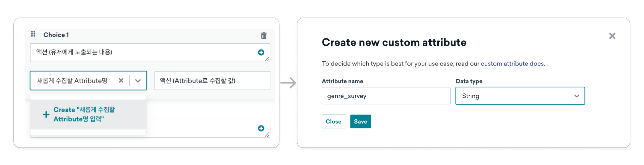Open the custom attribute docs link
This screenshot has height=165, width=644.
(x=512, y=64)
